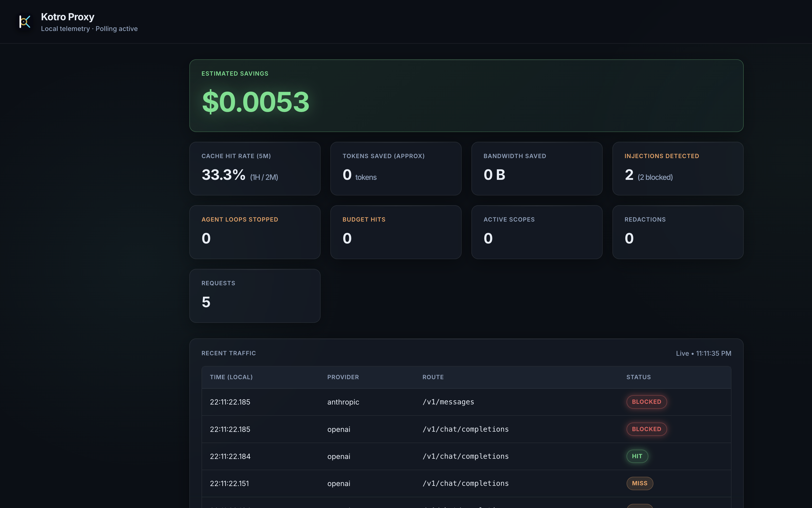Select the Redactions label

[645, 220]
